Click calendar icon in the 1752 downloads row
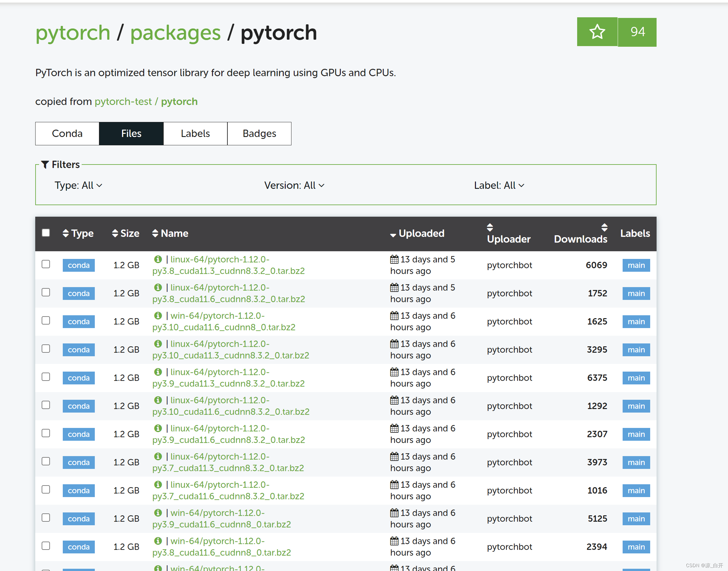728x571 pixels. (394, 287)
